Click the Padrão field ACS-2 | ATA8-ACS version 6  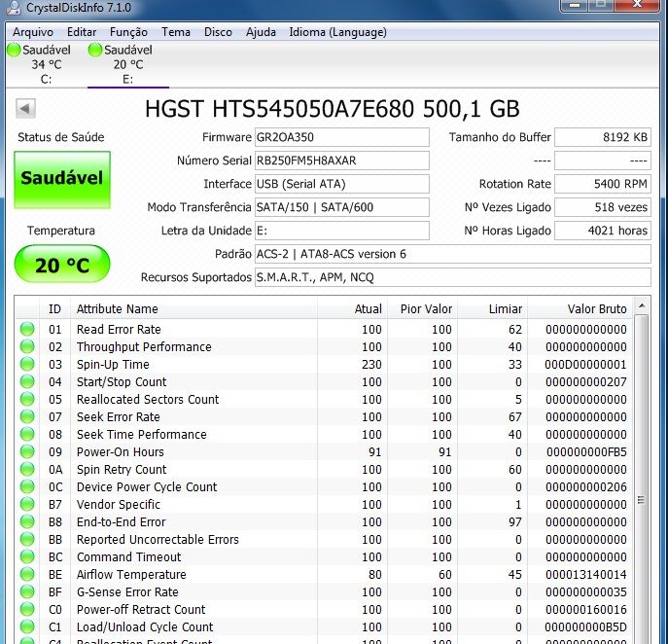(453, 254)
